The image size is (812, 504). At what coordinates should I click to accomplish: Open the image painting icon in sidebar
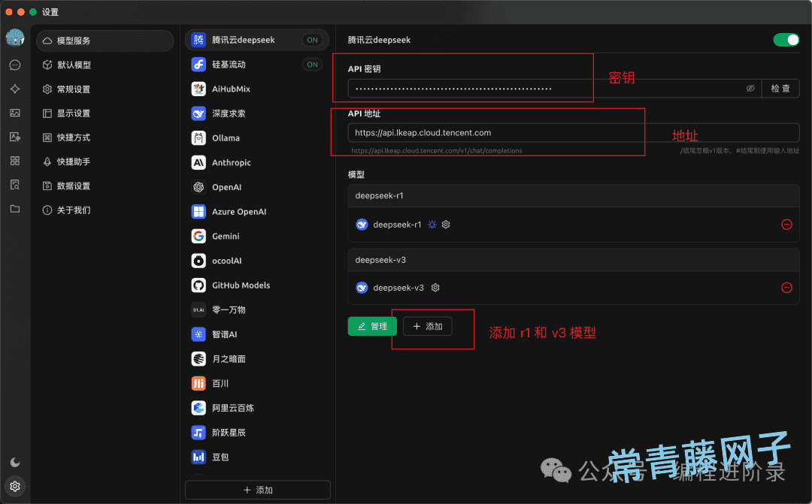pyautogui.click(x=15, y=113)
